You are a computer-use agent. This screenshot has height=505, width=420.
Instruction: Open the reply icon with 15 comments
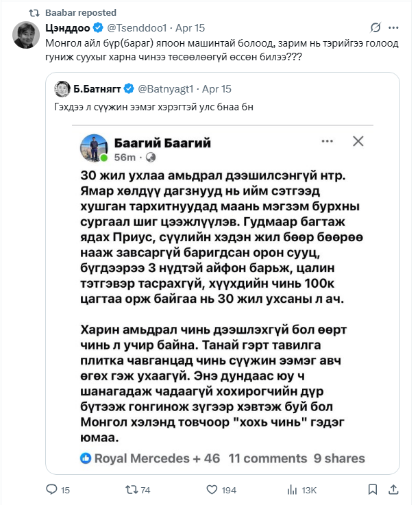click(58, 490)
